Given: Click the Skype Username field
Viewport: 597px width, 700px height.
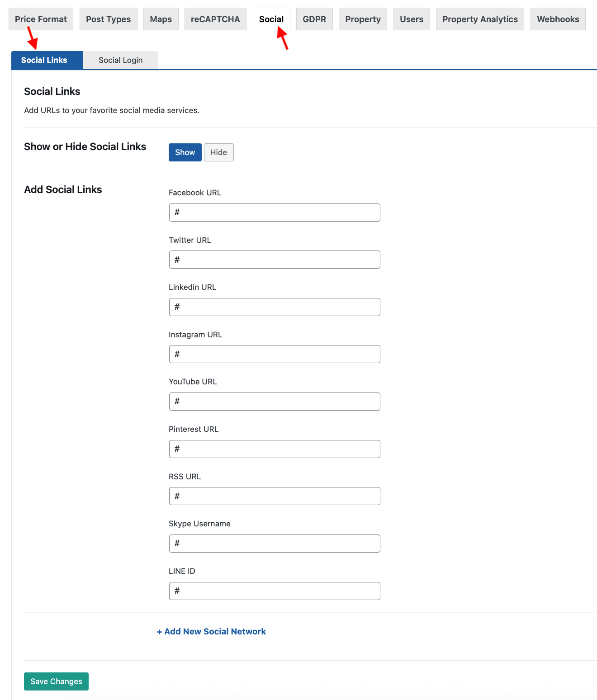Looking at the screenshot, I should click(x=275, y=544).
